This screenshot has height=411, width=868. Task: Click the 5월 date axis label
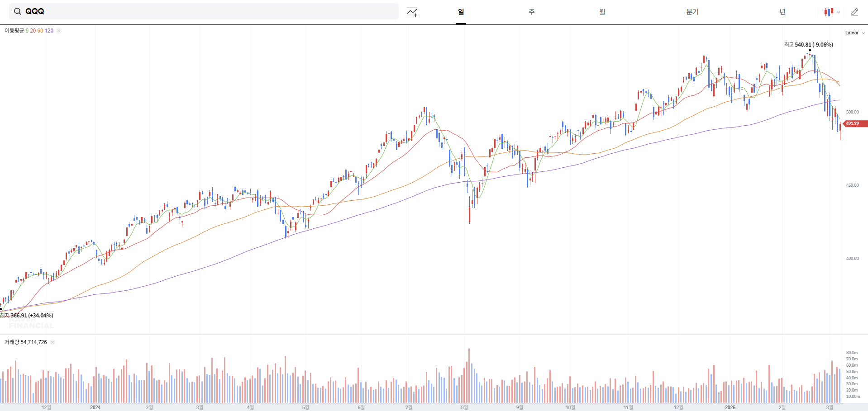pos(305,407)
